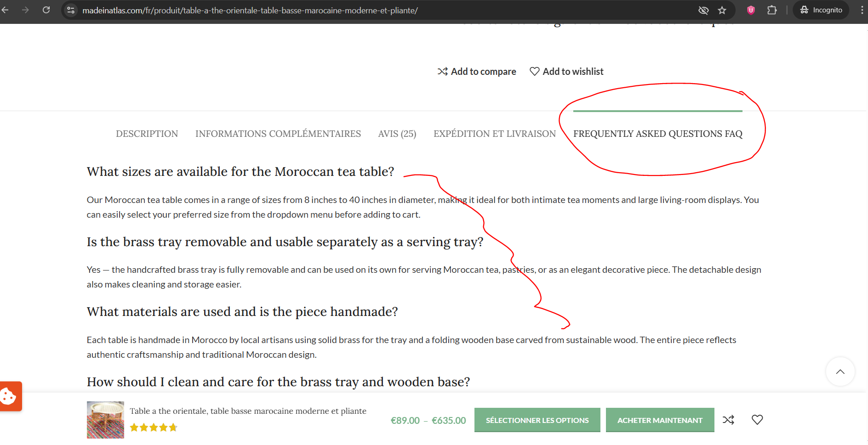Click the product thumbnail in sticky bar

point(105,420)
